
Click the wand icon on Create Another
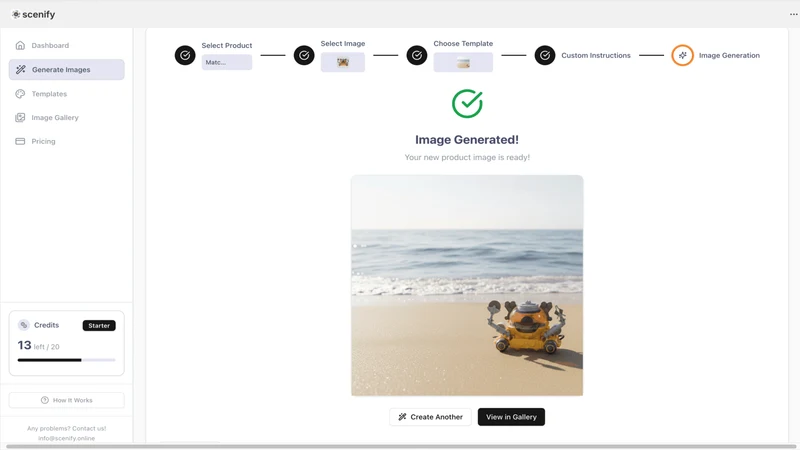402,417
